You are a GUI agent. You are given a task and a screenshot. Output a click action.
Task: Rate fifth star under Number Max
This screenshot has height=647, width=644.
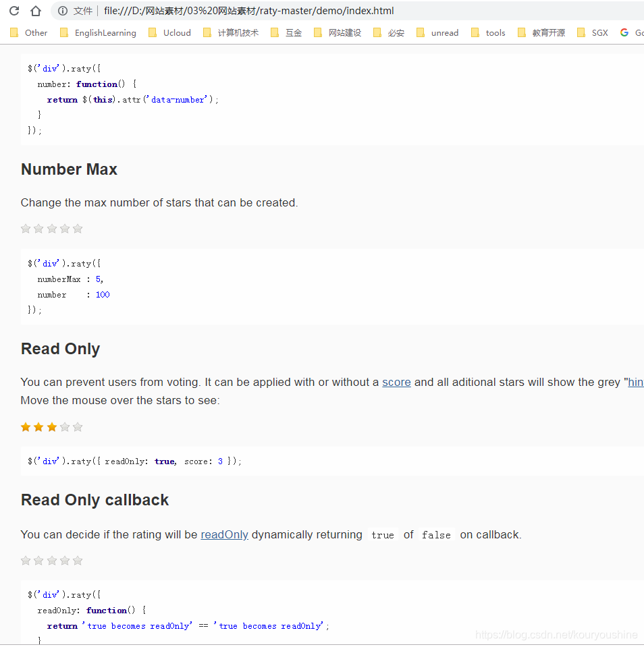point(78,229)
